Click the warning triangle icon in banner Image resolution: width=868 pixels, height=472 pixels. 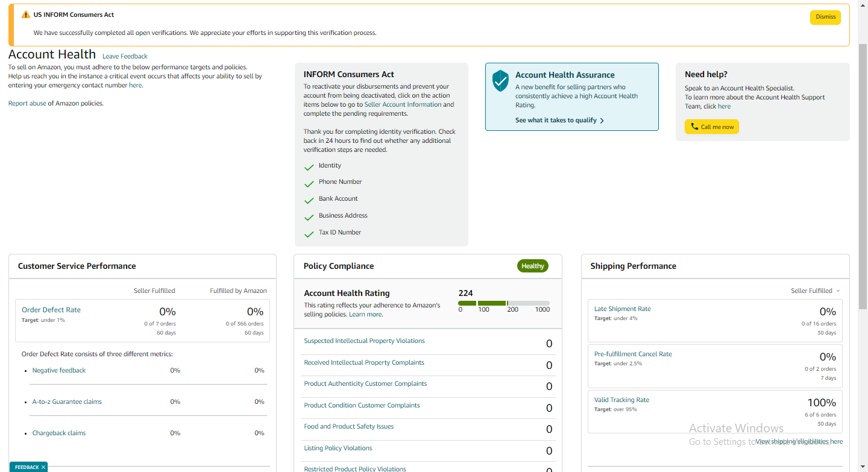click(25, 14)
